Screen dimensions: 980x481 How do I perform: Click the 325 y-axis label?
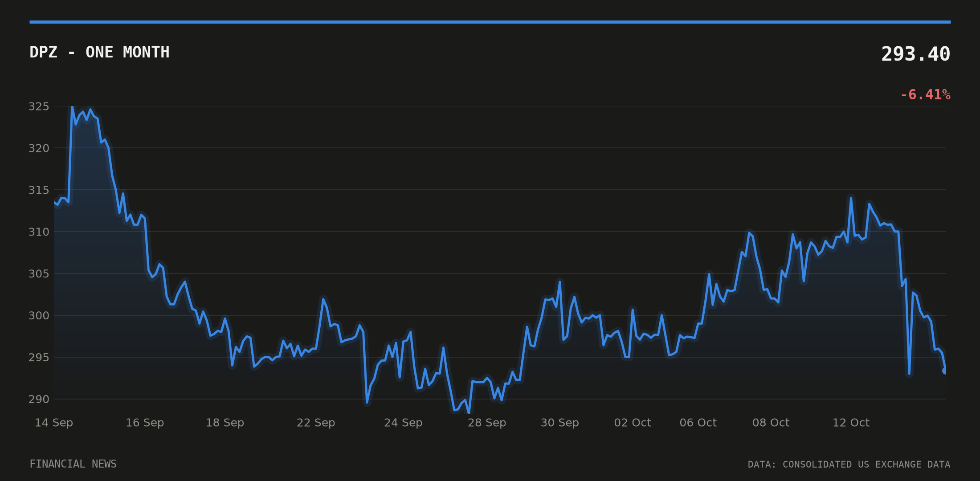pos(39,106)
